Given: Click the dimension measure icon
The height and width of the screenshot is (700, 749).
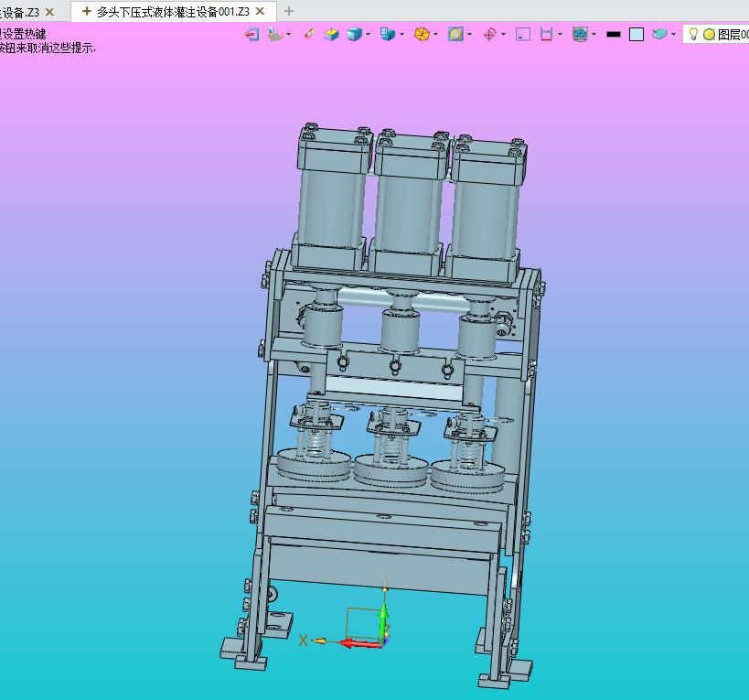Looking at the screenshot, I should pos(546,35).
